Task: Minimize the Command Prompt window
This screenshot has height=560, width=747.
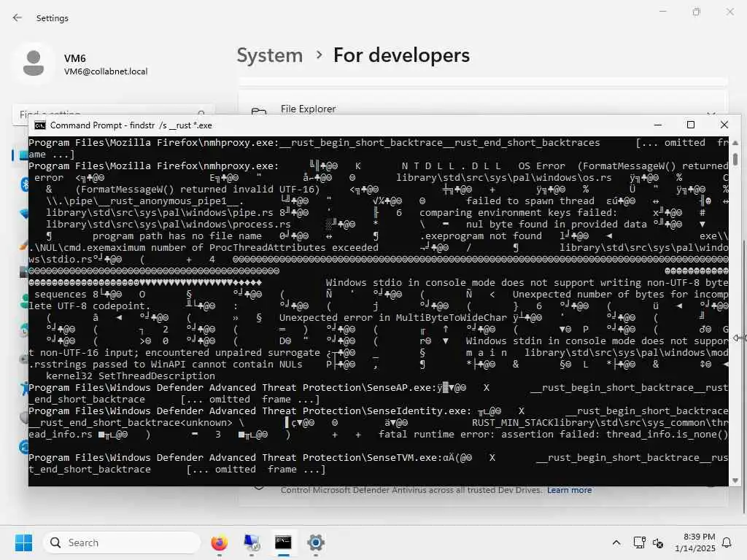Action: tap(658, 125)
